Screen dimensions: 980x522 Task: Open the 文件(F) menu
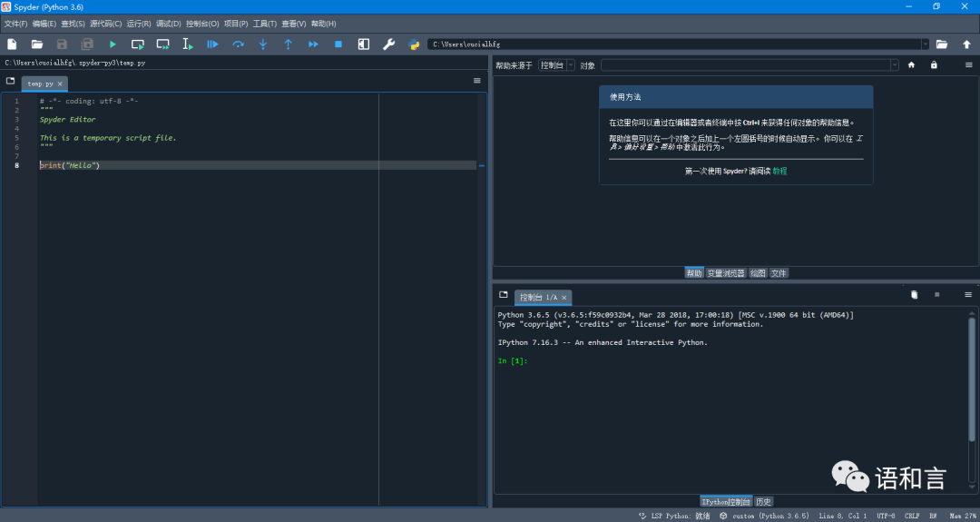click(15, 24)
